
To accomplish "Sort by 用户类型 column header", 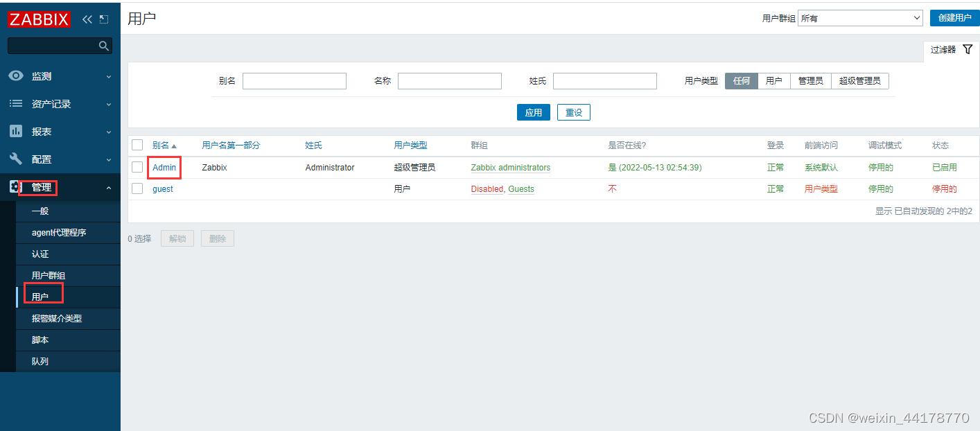I will pyautogui.click(x=411, y=146).
